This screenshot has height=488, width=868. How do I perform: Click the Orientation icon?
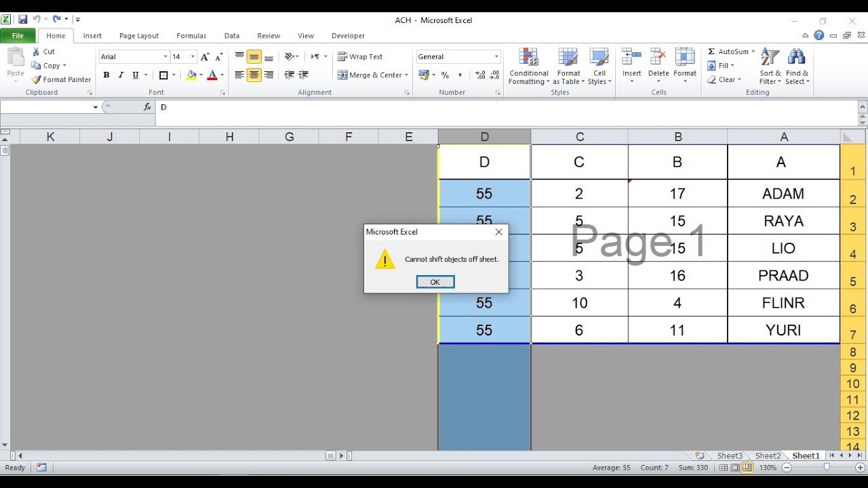tap(290, 57)
